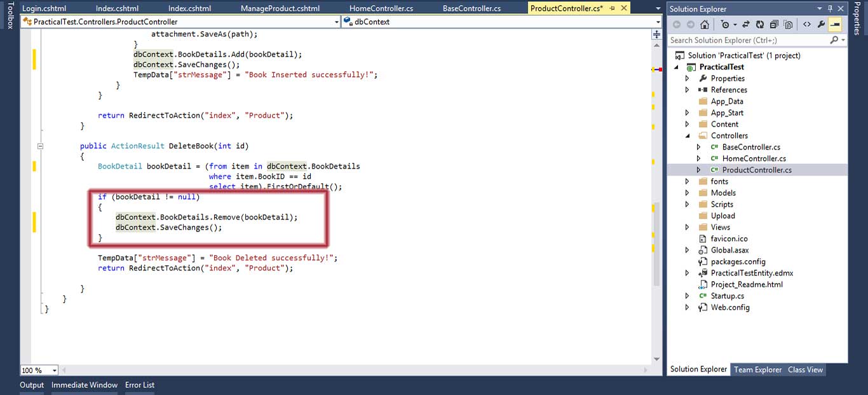
Task: Click the search magnifier in Solution Explorer
Action: [834, 40]
